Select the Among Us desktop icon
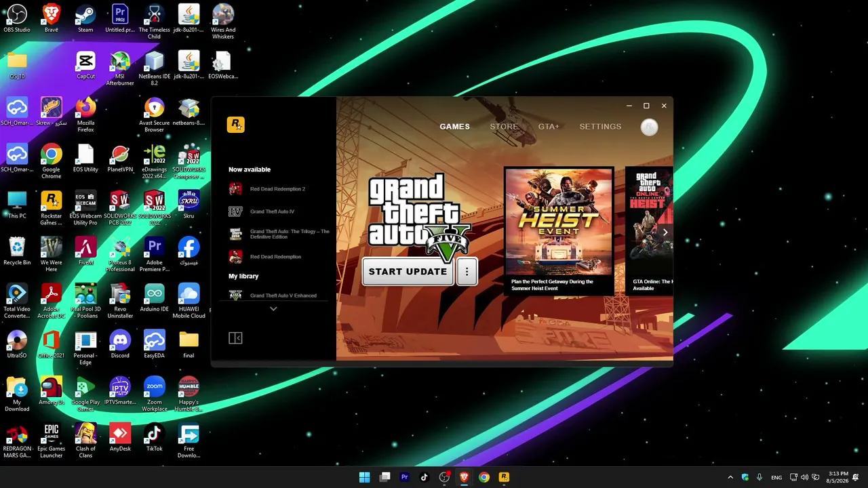The width and height of the screenshot is (868, 488). coord(52,390)
